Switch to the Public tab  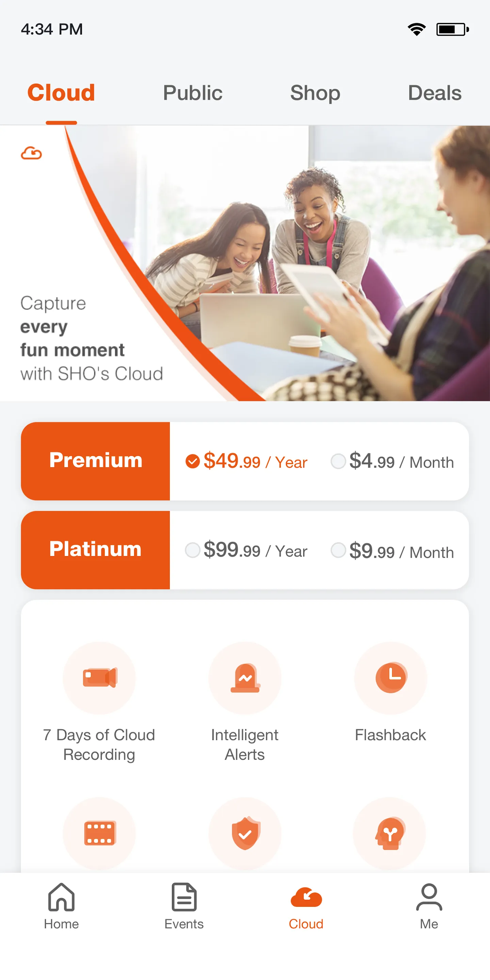tap(193, 93)
